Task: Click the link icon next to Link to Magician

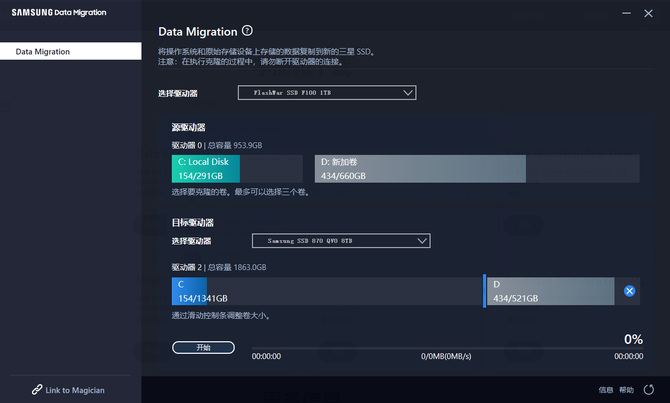Action: click(37, 390)
